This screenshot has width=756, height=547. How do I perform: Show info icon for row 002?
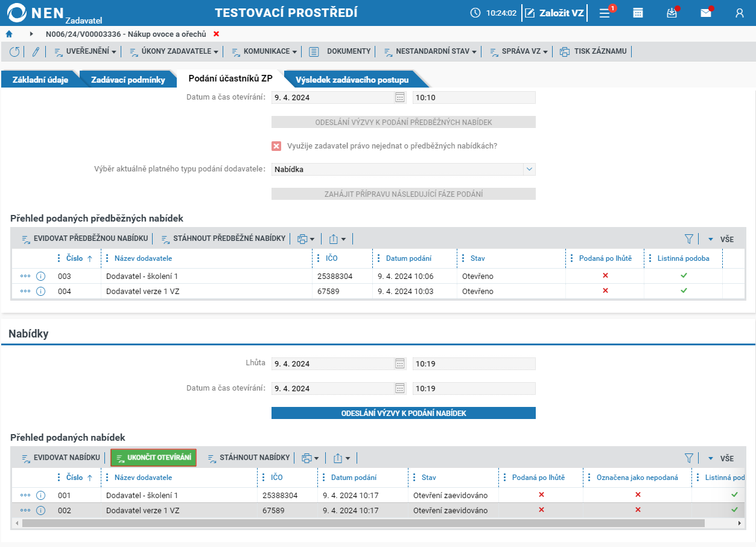point(41,510)
